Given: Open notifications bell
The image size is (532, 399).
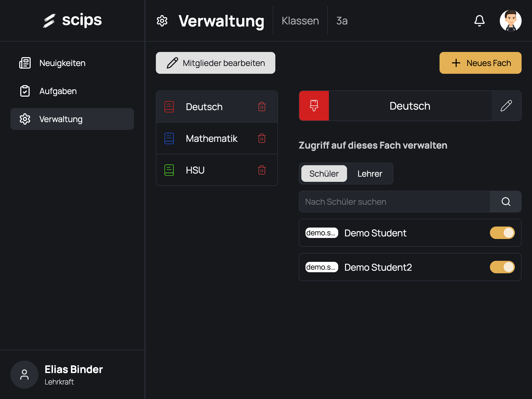Looking at the screenshot, I should tap(479, 21).
